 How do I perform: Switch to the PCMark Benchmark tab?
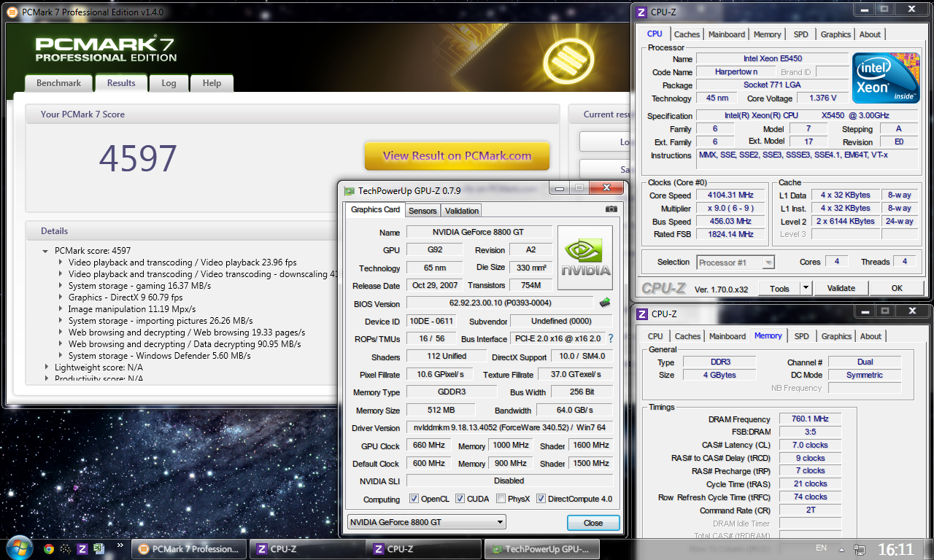(58, 83)
